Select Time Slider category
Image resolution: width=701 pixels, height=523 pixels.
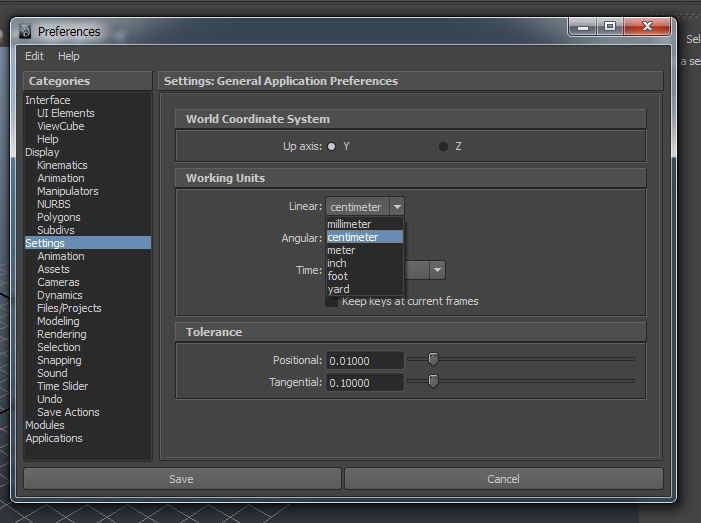tap(88, 386)
